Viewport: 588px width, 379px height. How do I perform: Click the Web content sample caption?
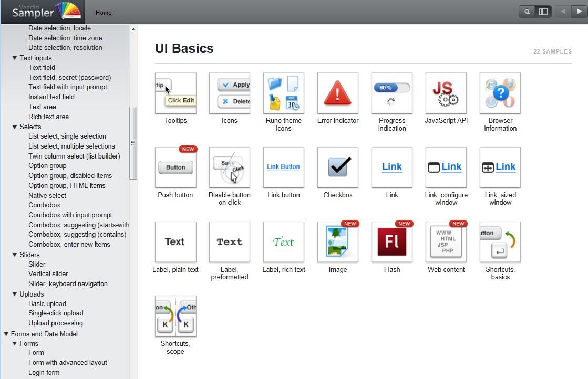(446, 270)
